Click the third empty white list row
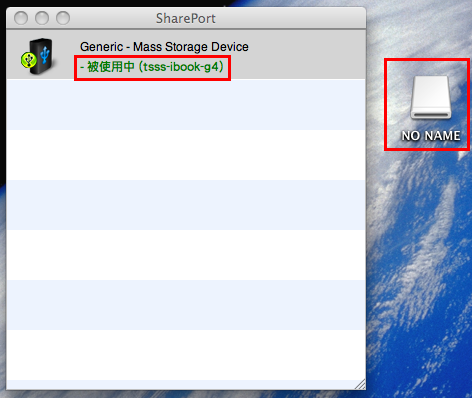 (186, 355)
